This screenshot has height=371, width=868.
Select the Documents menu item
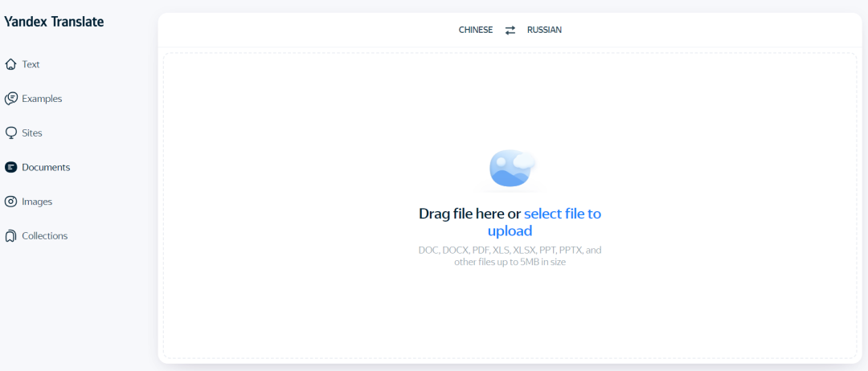46,168
